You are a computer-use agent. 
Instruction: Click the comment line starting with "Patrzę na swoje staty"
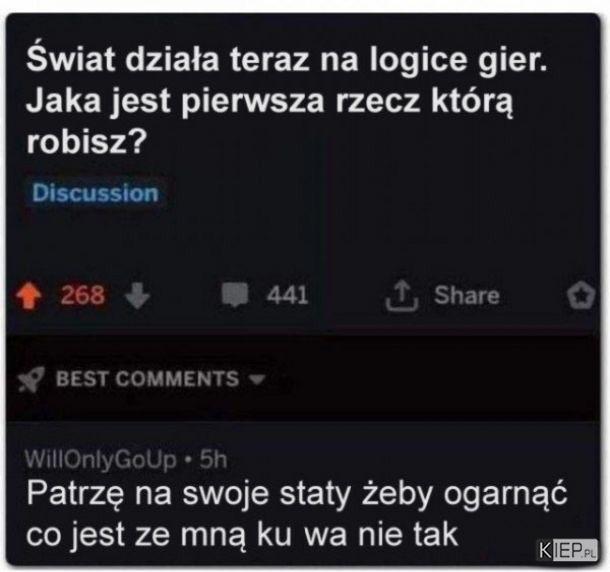(297, 494)
